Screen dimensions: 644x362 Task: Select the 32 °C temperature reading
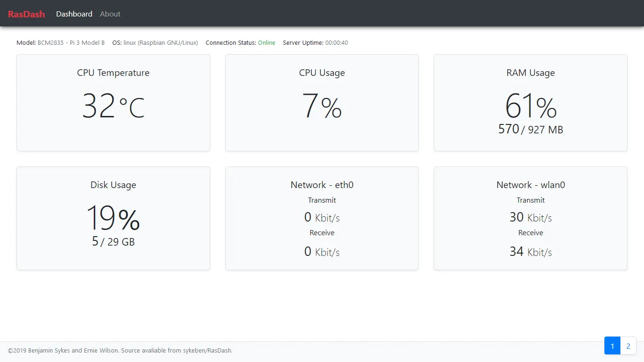click(x=113, y=106)
